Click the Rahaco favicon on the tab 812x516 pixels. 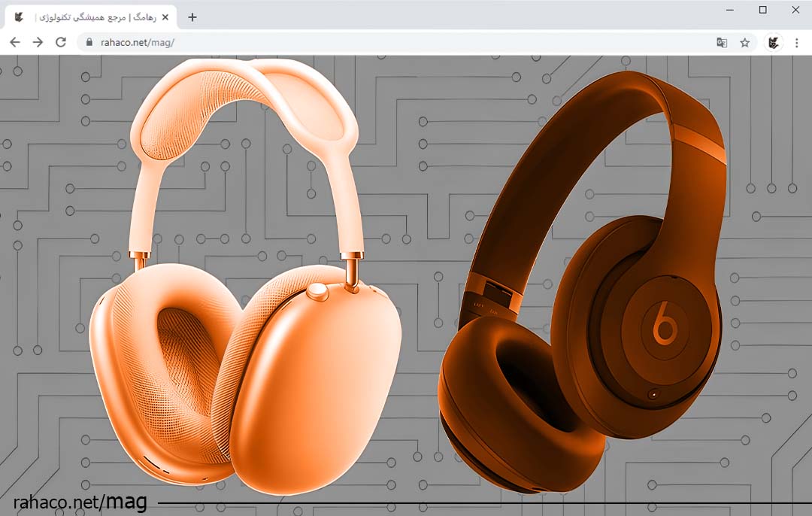[x=20, y=17]
